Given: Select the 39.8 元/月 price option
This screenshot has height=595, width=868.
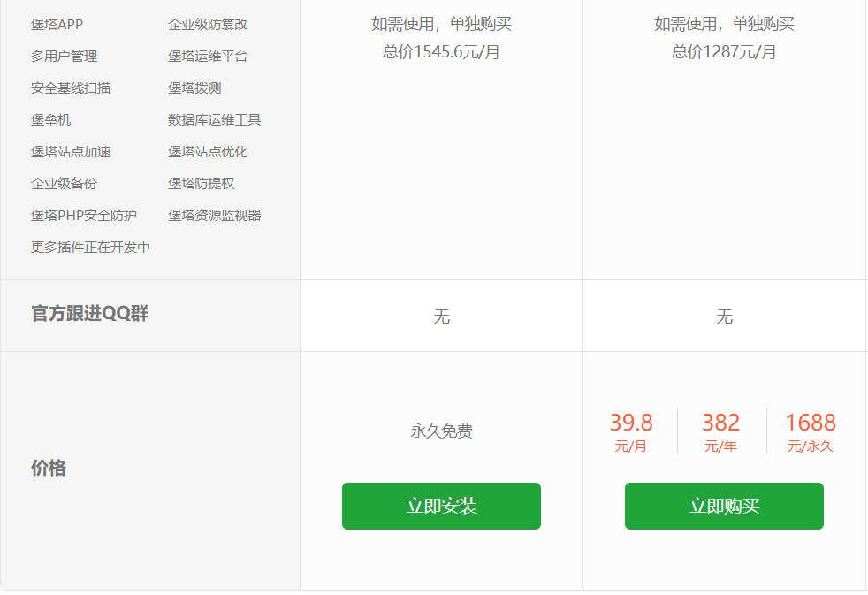Looking at the screenshot, I should (631, 431).
